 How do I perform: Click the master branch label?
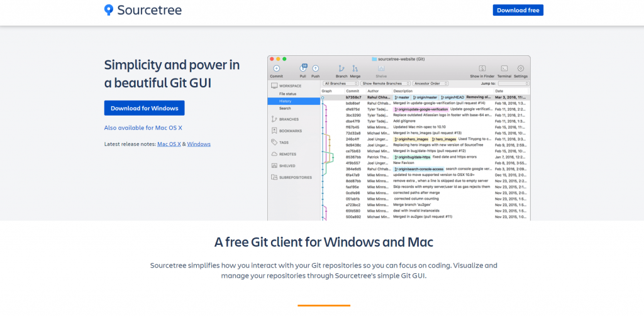tap(402, 97)
